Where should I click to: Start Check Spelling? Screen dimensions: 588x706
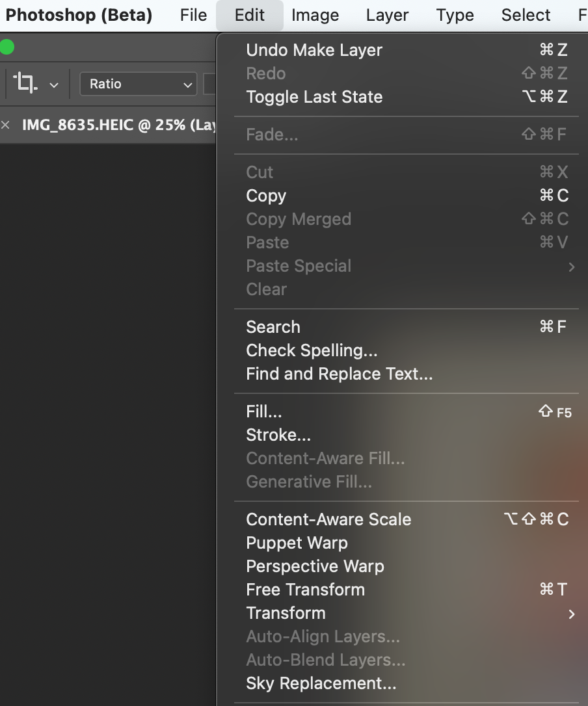tap(312, 350)
